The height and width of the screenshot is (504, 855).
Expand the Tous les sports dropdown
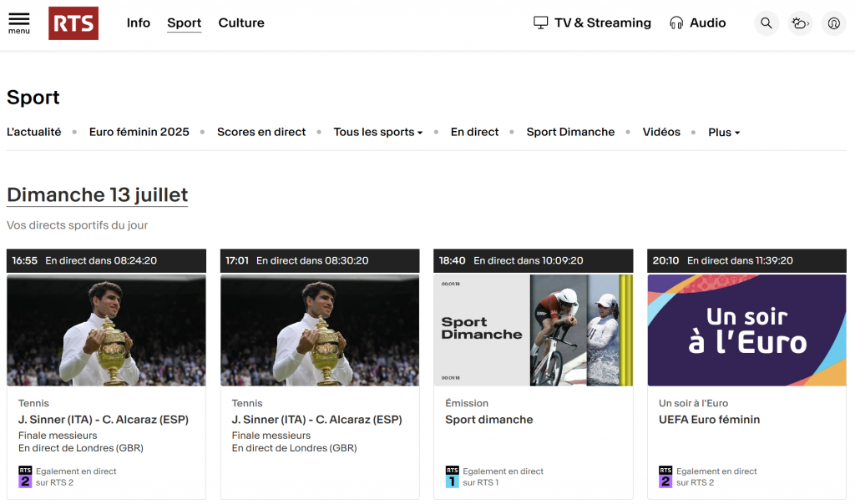coord(378,132)
